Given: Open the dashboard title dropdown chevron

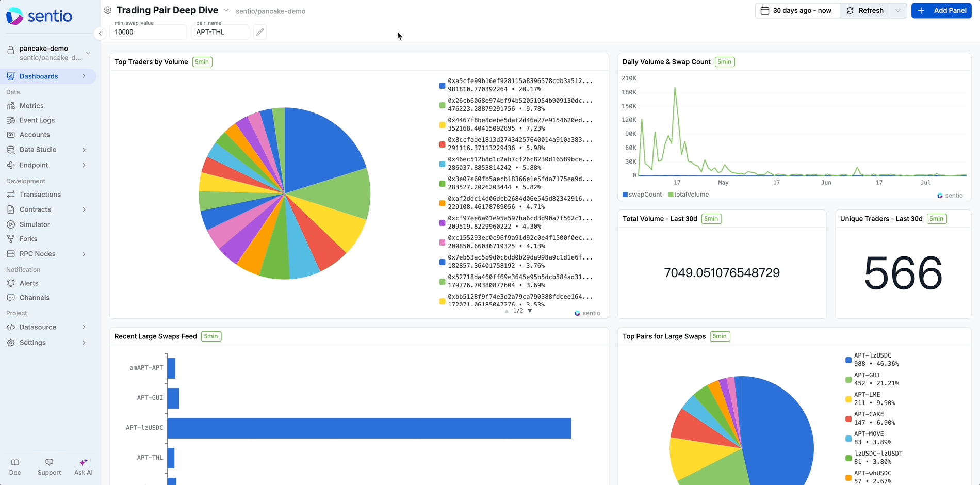Looking at the screenshot, I should [226, 10].
